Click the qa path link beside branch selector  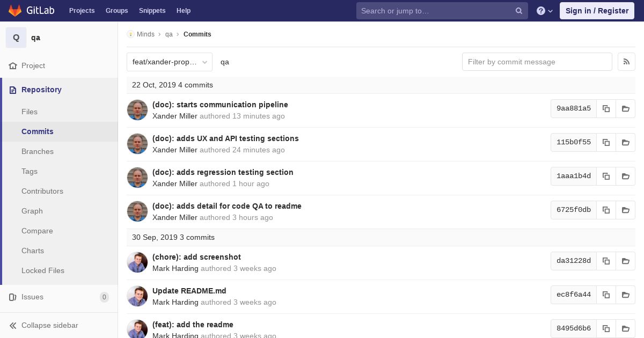point(225,62)
